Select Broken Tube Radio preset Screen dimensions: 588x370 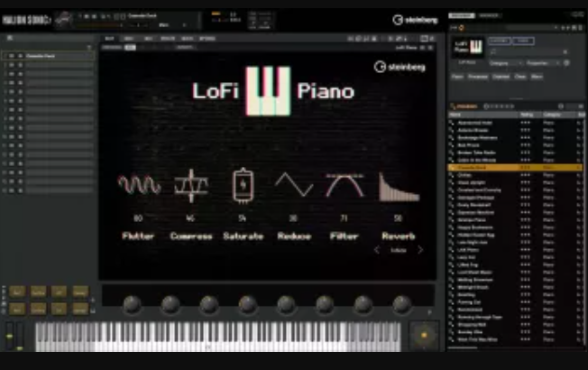pyautogui.click(x=516, y=153)
